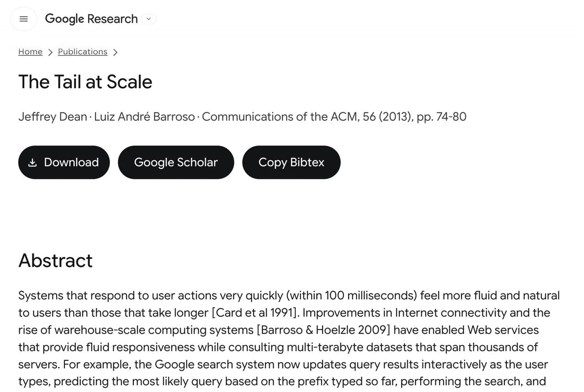Viewport: 584px width, 392px height.
Task: Expand the dropdown chevron beside Google Research
Action: tap(149, 19)
